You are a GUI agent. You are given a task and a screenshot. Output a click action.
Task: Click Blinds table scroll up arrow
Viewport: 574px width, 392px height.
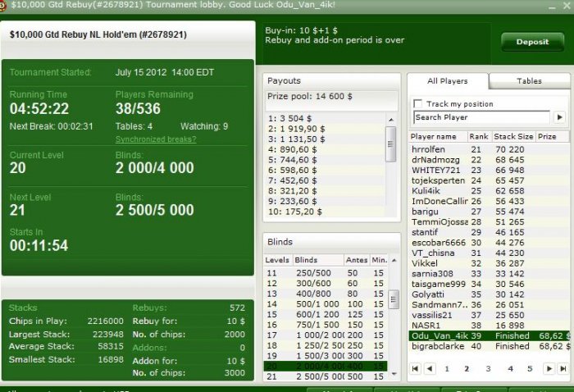point(394,260)
